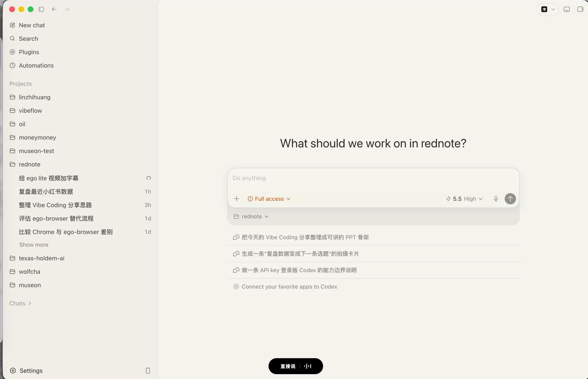Click the plug icon by Connect your favorite apps
Viewport: 588px width, 379px height.
[236, 286]
